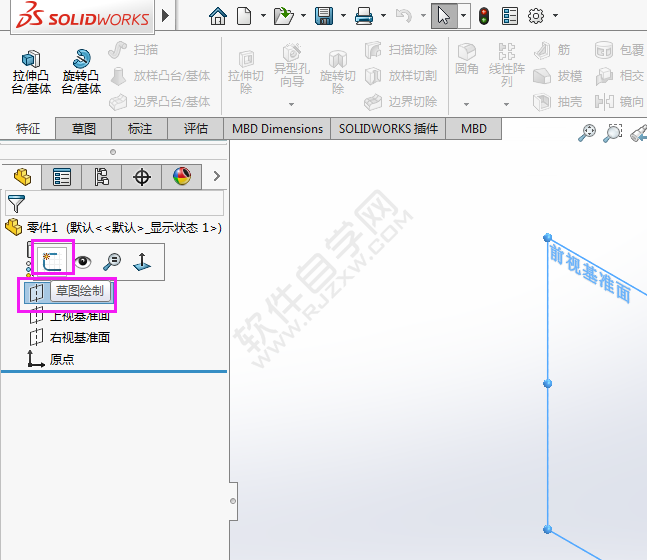Click the Shell (抽壳) tool

558,102
